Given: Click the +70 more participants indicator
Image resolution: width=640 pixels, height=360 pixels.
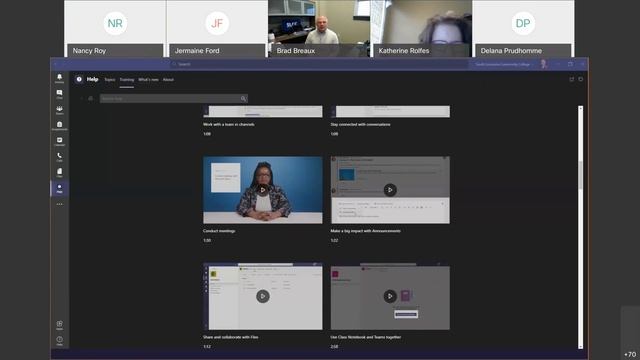Looking at the screenshot, I should click(630, 354).
